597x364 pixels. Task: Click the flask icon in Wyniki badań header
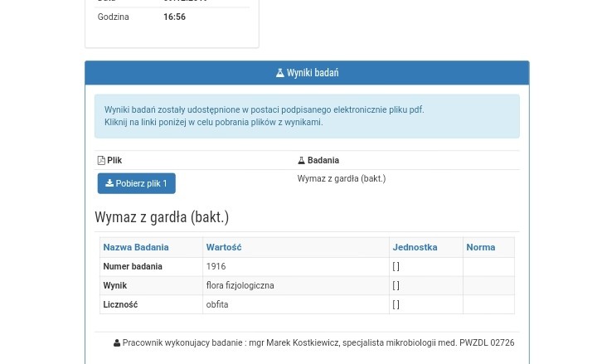click(280, 73)
